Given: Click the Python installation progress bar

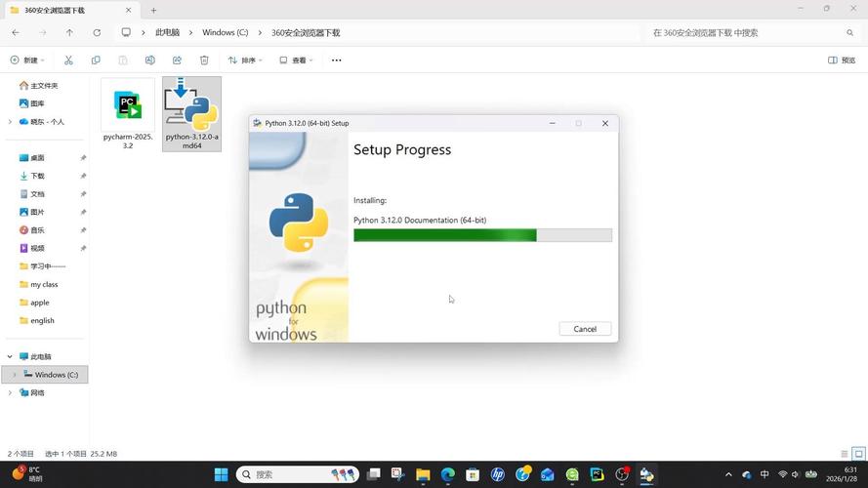Looking at the screenshot, I should click(x=482, y=235).
